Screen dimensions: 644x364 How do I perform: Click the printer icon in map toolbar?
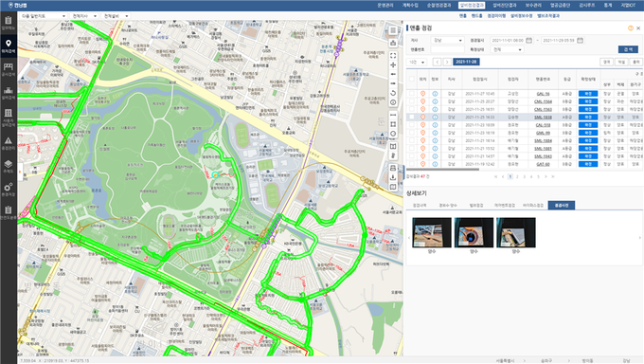pos(393,168)
